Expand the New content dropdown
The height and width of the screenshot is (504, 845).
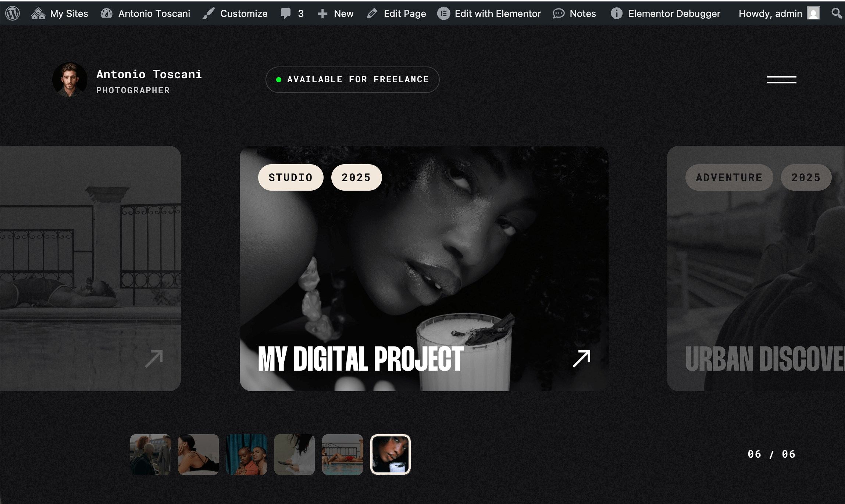click(335, 14)
